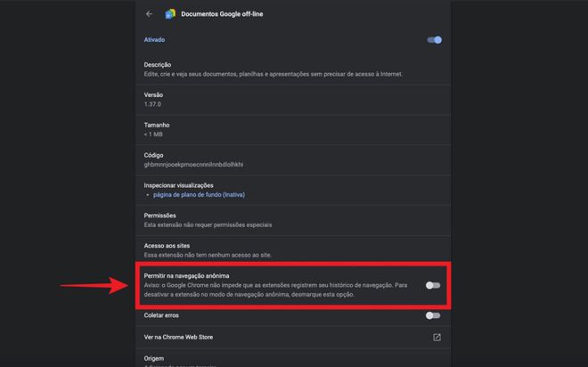This screenshot has height=367, width=588.
Task: Select the extension Código ID string
Action: click(193, 165)
